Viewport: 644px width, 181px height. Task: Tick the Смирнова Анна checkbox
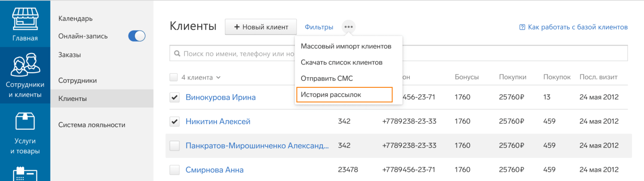174,170
